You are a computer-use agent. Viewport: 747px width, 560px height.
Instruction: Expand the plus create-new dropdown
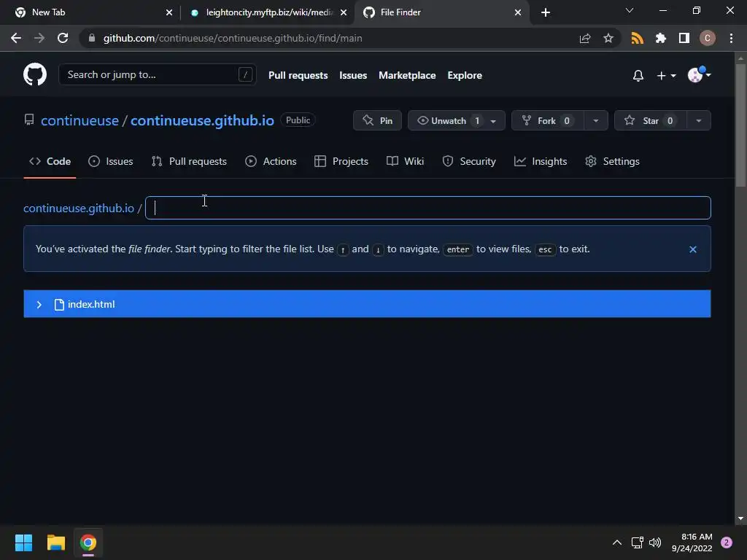pos(666,75)
